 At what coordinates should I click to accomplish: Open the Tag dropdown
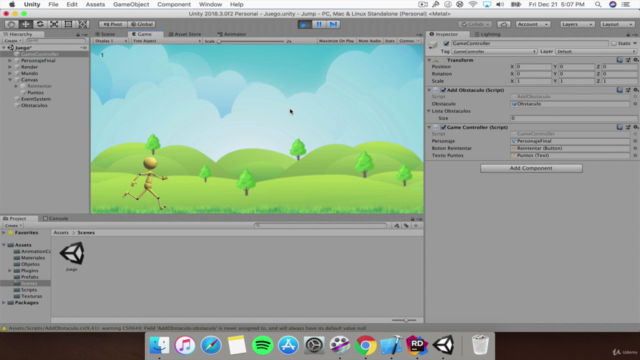point(494,52)
